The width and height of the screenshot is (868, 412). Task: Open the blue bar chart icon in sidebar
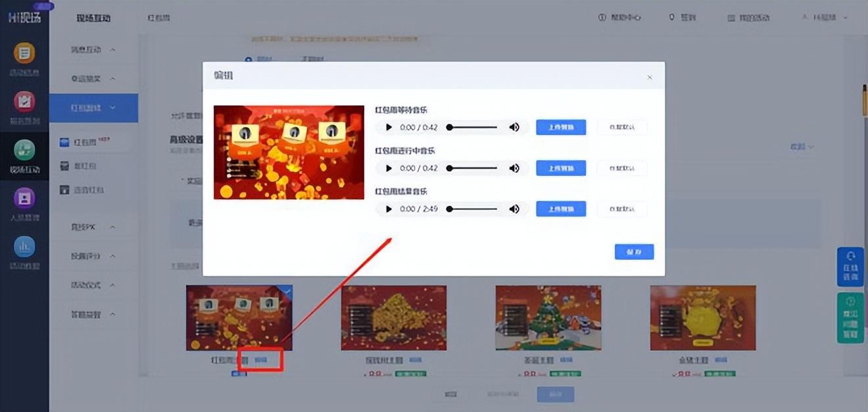(x=24, y=247)
